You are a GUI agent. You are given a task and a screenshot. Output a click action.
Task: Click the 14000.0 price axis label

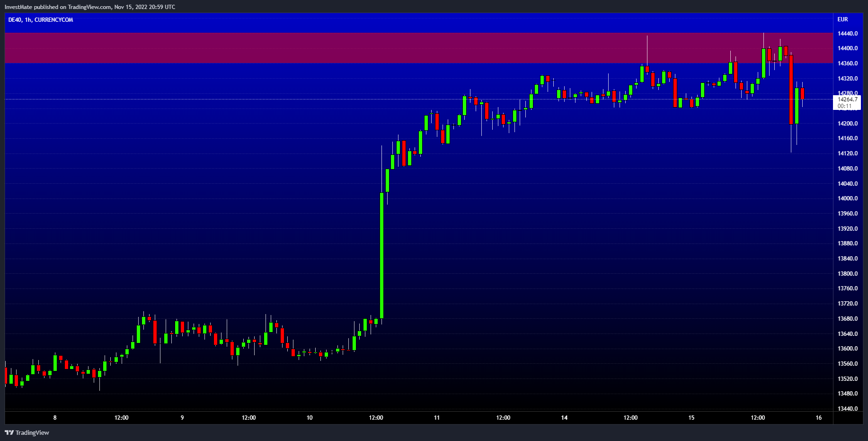tap(848, 198)
